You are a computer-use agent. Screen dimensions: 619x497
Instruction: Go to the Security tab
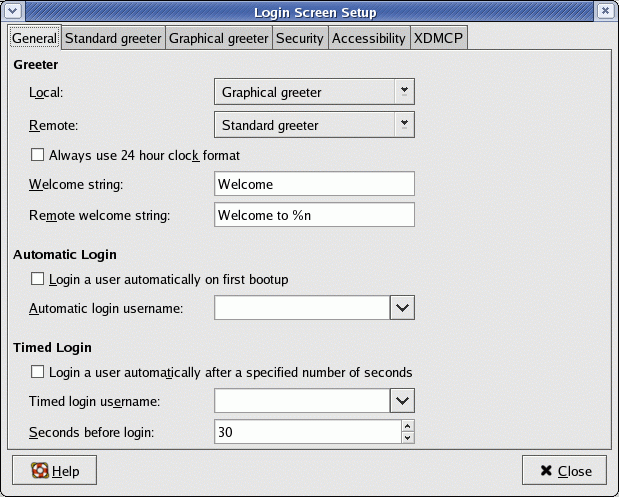point(300,38)
